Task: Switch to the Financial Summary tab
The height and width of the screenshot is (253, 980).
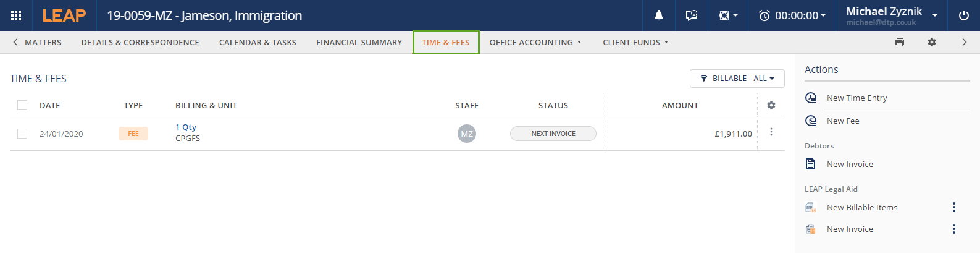Action: click(359, 42)
